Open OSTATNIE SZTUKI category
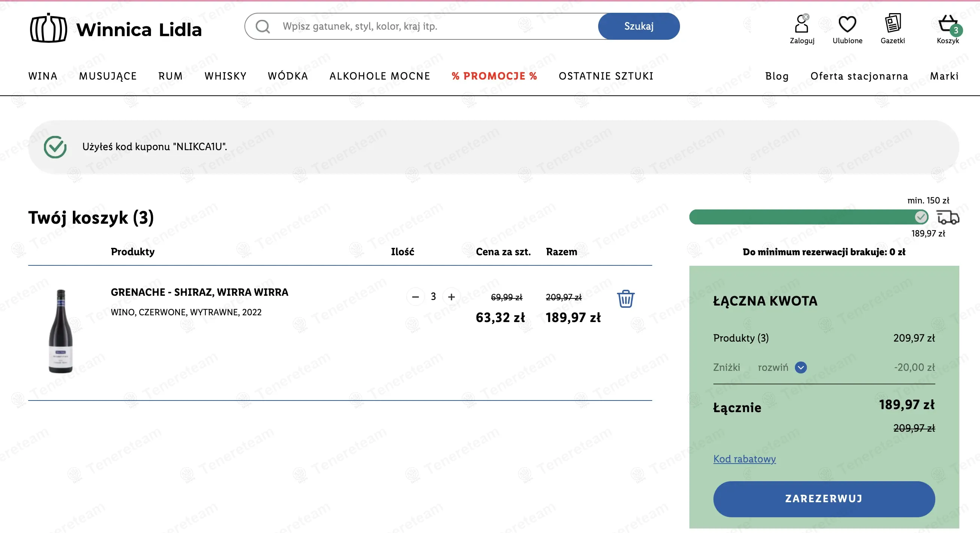Image resolution: width=980 pixels, height=533 pixels. pyautogui.click(x=606, y=76)
